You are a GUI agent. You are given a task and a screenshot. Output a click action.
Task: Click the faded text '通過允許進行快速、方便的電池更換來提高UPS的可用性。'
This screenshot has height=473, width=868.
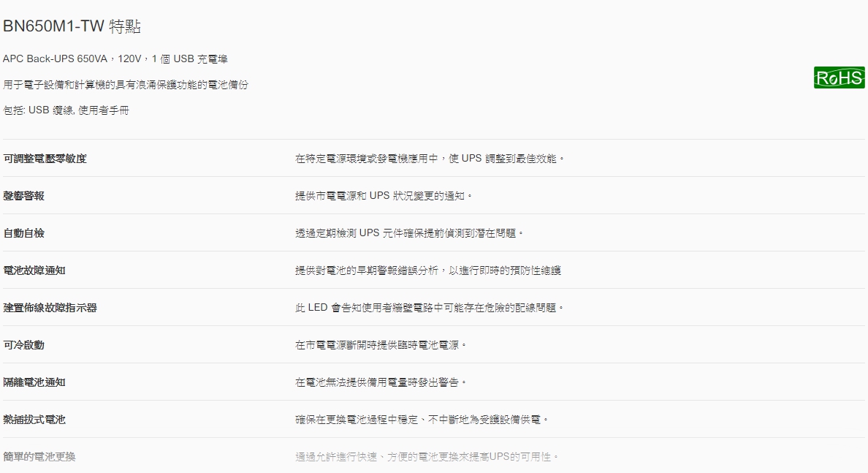coord(427,457)
